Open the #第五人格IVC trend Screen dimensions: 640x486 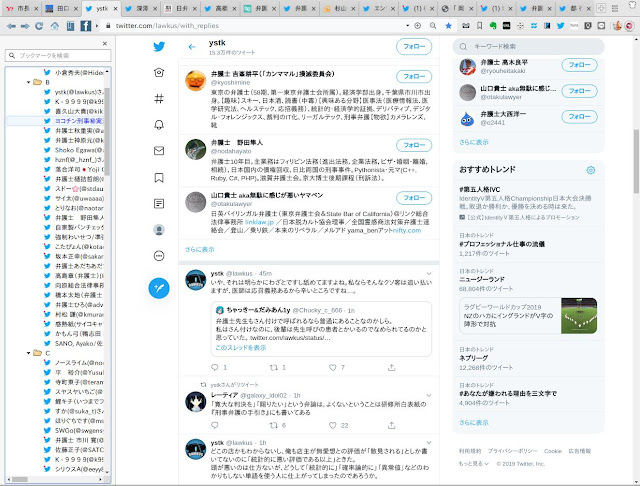[480, 189]
